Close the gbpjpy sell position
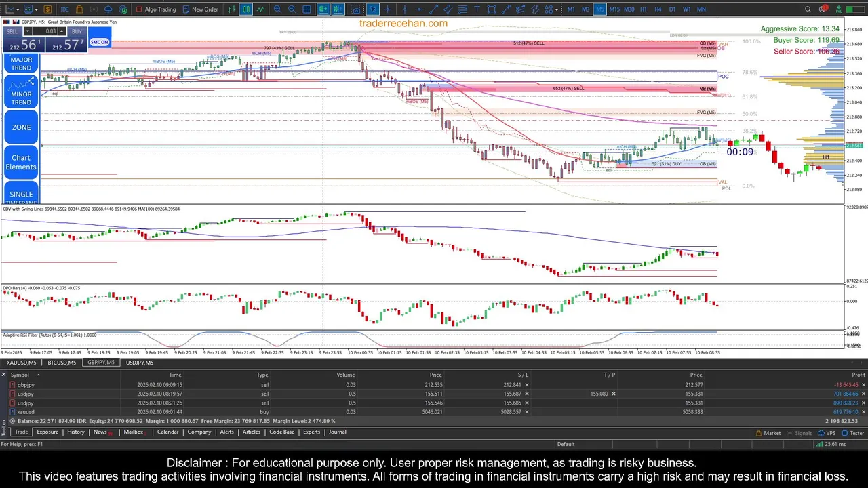The image size is (868, 488). (863, 385)
